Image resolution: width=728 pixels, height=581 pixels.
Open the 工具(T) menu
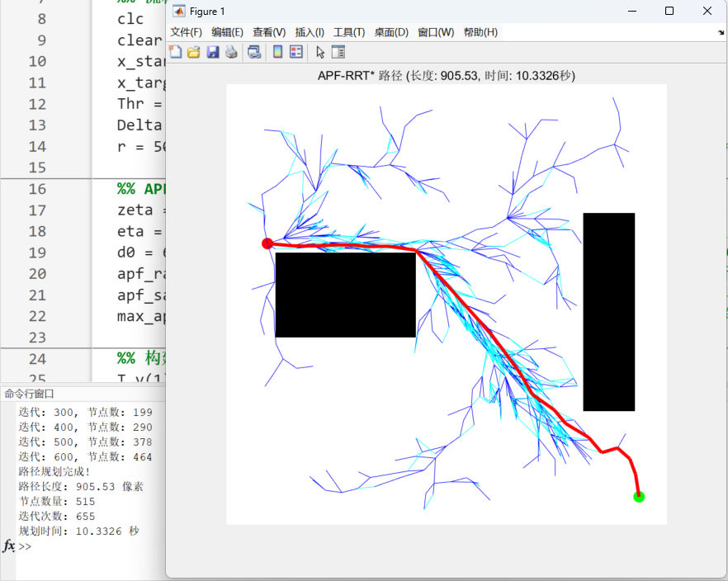348,31
